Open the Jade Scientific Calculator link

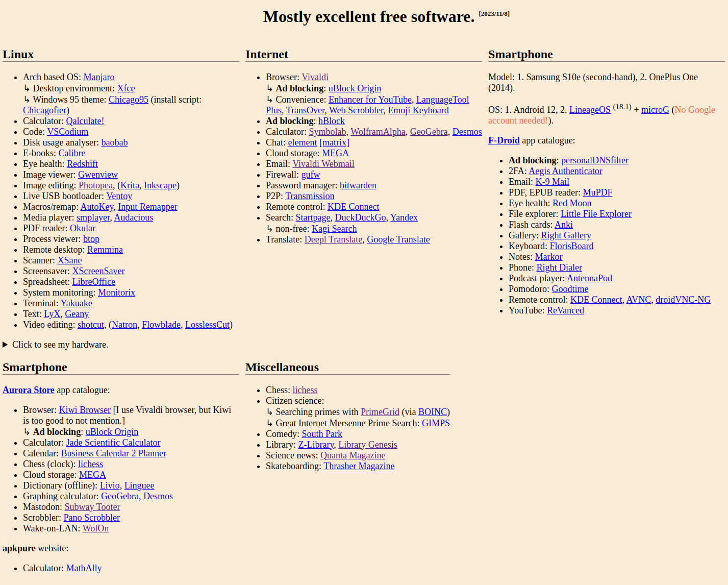[113, 443]
